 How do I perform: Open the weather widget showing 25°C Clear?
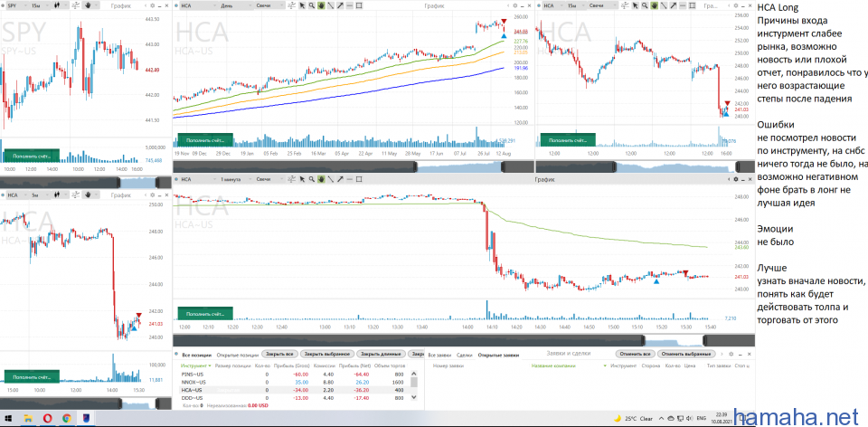click(x=633, y=419)
